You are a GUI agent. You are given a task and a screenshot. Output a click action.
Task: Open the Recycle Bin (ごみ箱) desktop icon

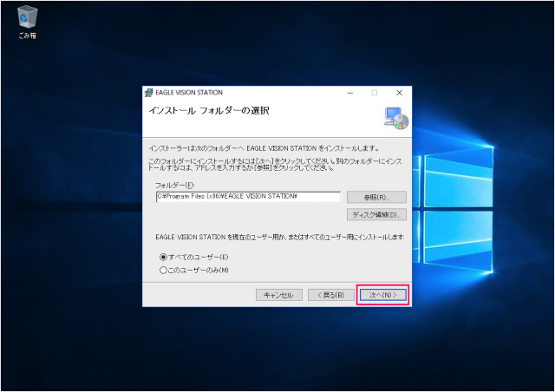tap(27, 22)
